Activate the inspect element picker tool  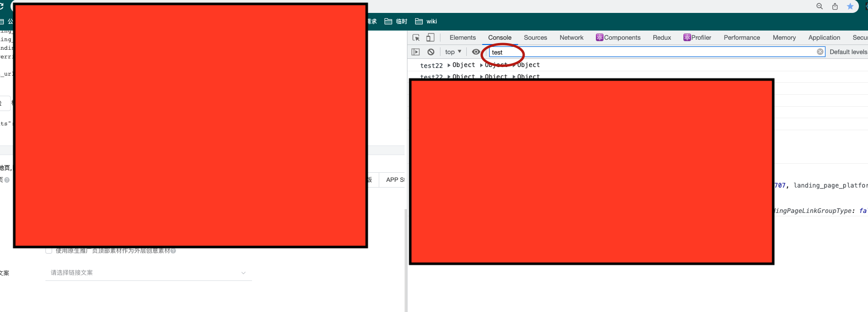tap(416, 38)
